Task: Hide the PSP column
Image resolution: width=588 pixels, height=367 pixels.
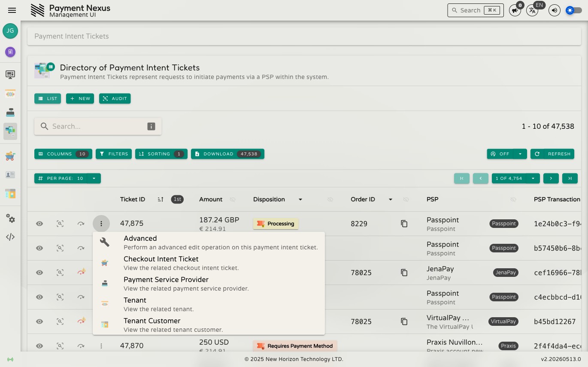Action: click(513, 200)
